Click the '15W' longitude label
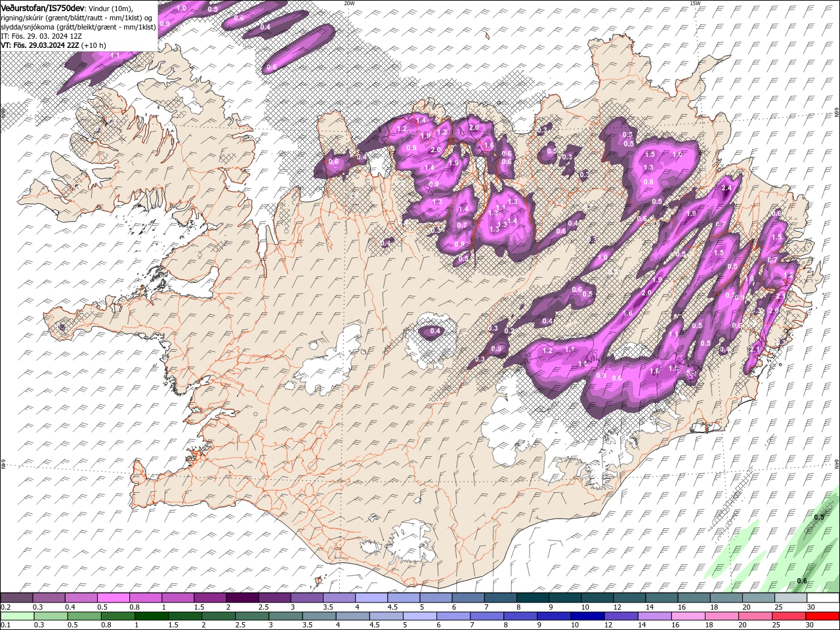This screenshot has height=630, width=840. coord(695,3)
